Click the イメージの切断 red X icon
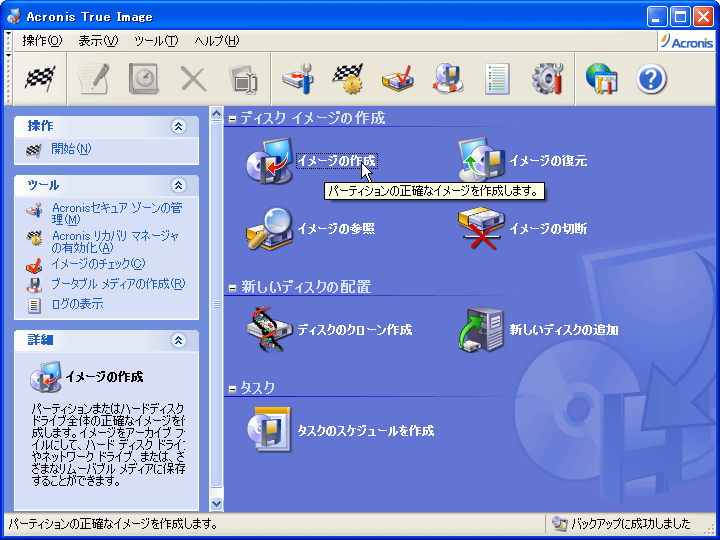The height and width of the screenshot is (540, 720). pyautogui.click(x=481, y=228)
